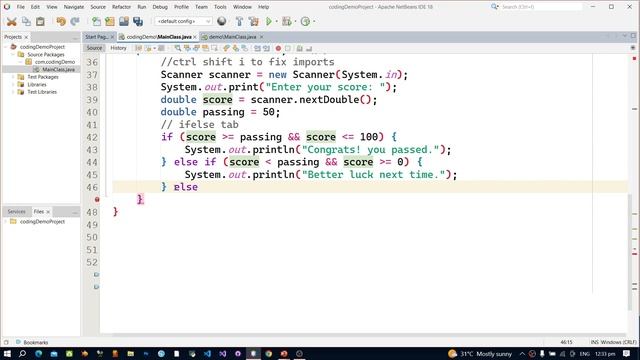640x360 pixels.
Task: Open the default config dropdown
Action: click(x=184, y=21)
